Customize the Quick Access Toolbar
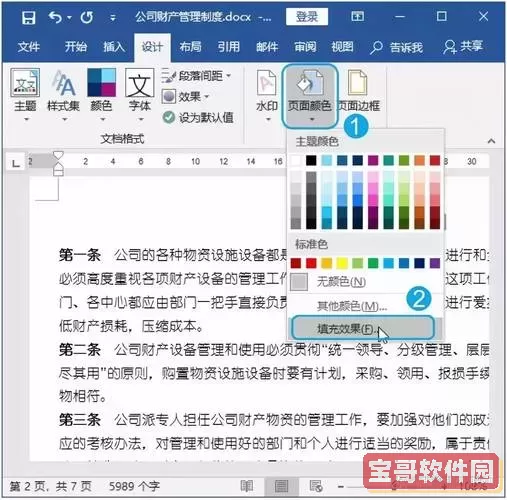507x500 pixels. coord(113,17)
